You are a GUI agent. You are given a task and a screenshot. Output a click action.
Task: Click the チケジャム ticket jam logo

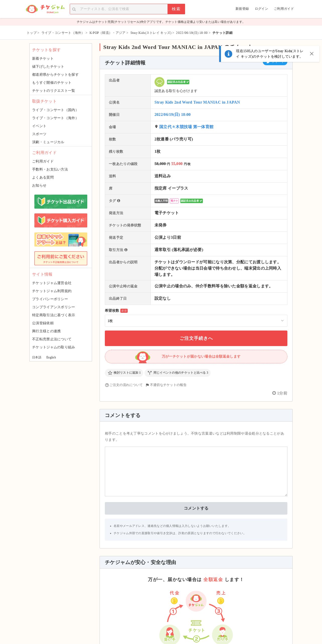coord(45,9)
